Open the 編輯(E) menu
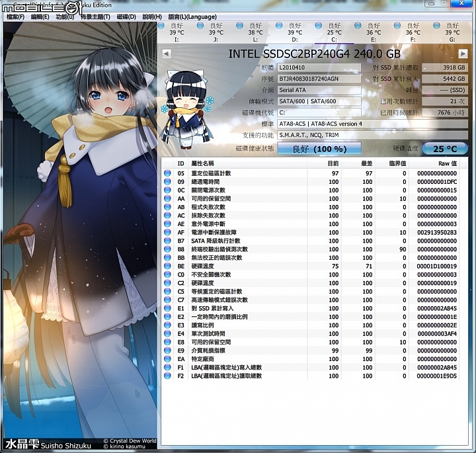The width and height of the screenshot is (476, 453). [x=40, y=17]
